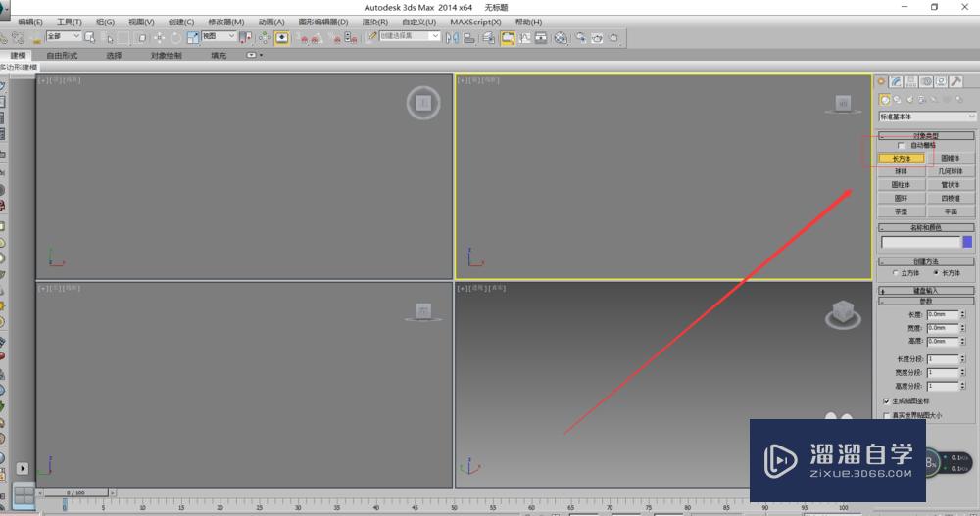Select the Move transform tool in toolbar
Image resolution: width=980 pixels, height=516 pixels.
point(160,38)
